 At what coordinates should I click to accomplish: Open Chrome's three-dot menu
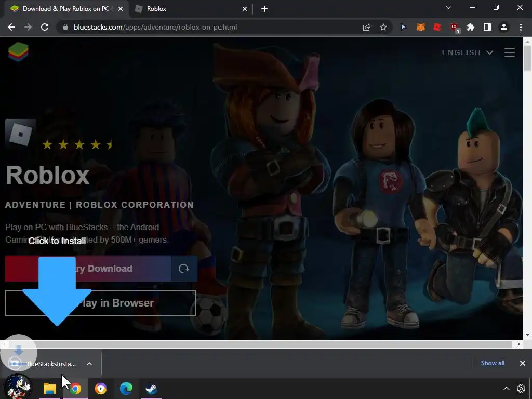(x=521, y=27)
